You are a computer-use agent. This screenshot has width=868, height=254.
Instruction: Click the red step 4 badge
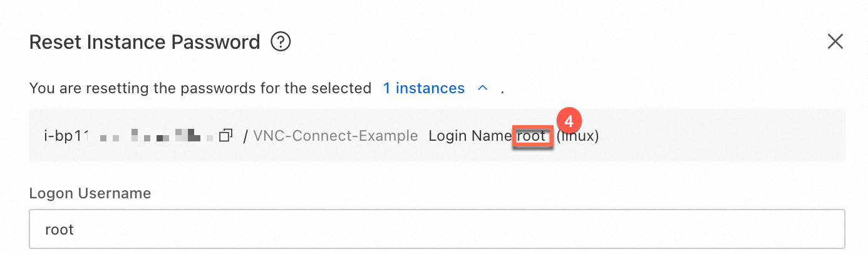569,121
